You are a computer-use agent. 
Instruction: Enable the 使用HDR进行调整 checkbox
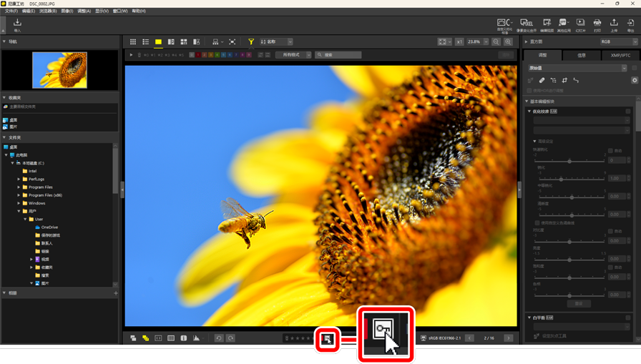[529, 91]
